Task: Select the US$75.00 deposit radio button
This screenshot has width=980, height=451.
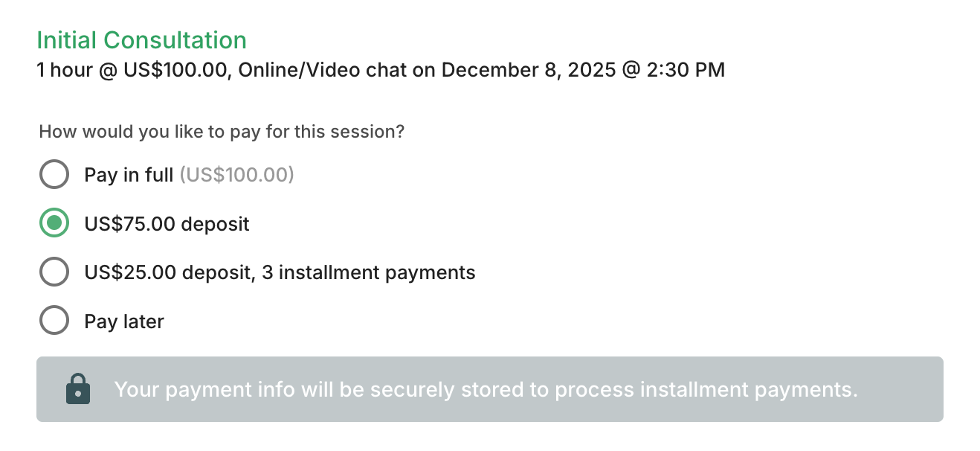Action: (54, 223)
